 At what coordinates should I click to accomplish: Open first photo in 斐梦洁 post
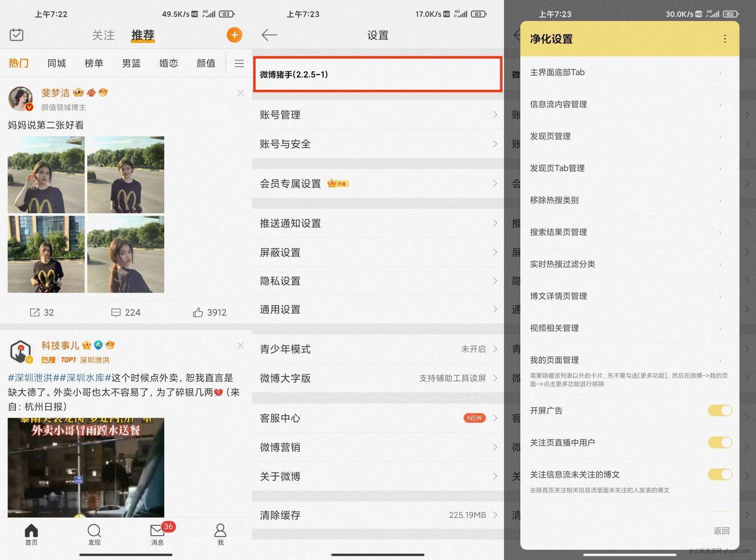[x=46, y=175]
